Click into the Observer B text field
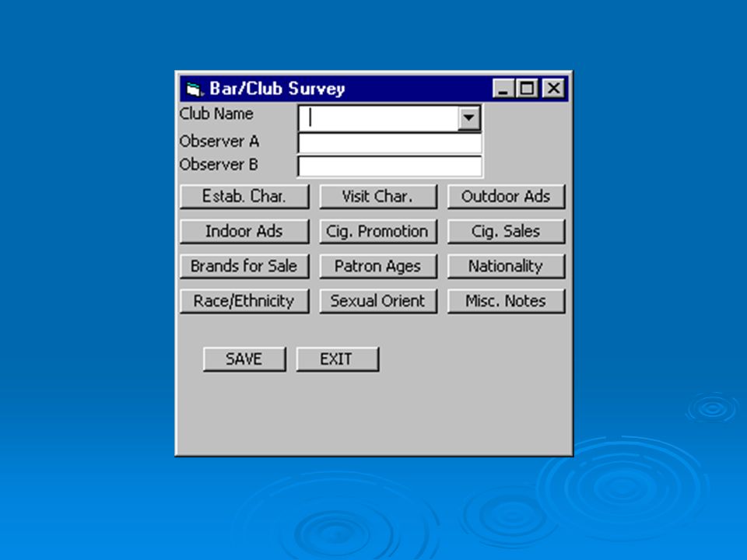 [x=390, y=166]
